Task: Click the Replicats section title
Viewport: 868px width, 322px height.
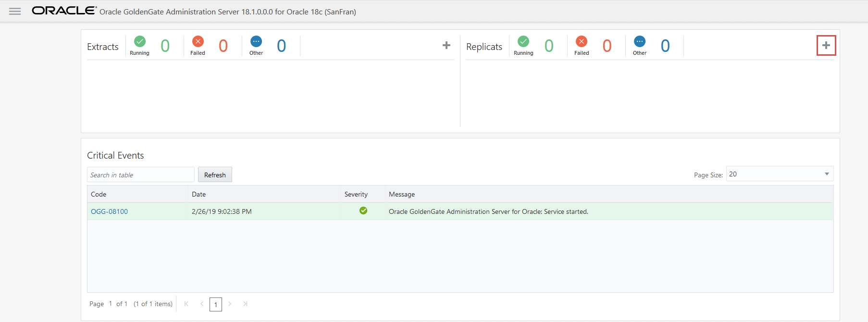Action: 484,47
